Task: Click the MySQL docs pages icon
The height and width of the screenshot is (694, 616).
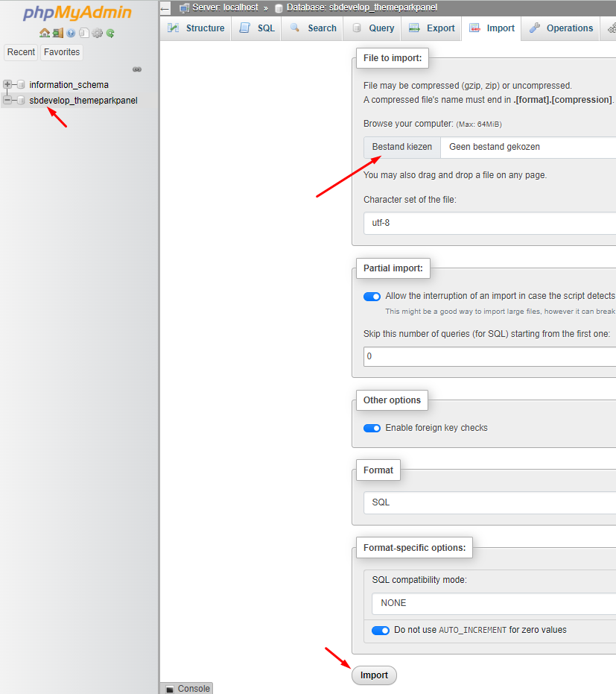Action: (84, 33)
